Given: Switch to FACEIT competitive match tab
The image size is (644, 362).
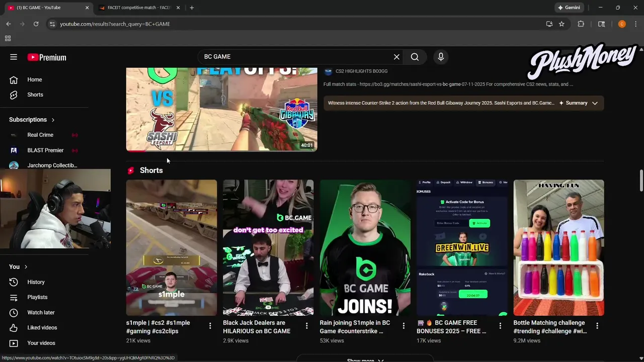Looking at the screenshot, I should point(138,8).
